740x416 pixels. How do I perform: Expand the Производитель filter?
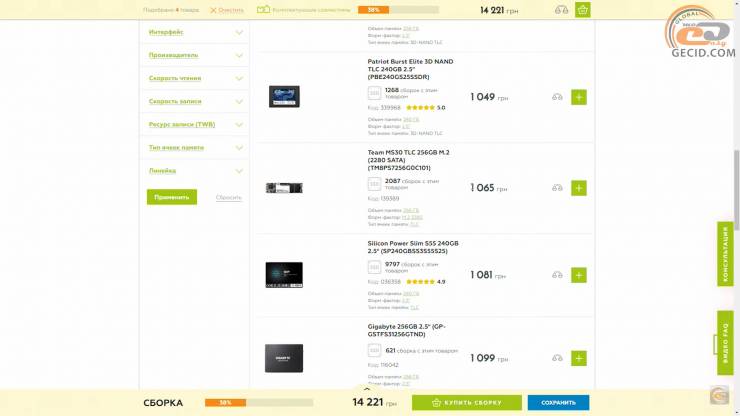coord(195,55)
